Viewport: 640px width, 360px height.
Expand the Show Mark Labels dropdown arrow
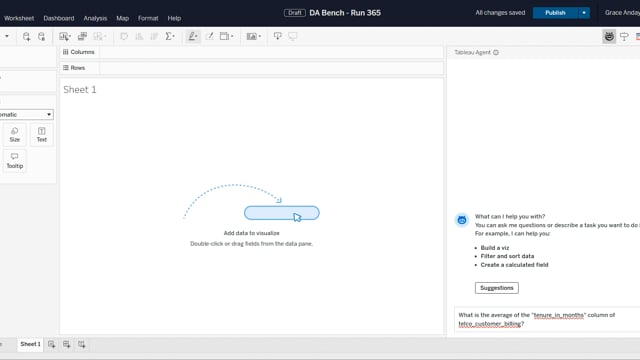(260, 37)
